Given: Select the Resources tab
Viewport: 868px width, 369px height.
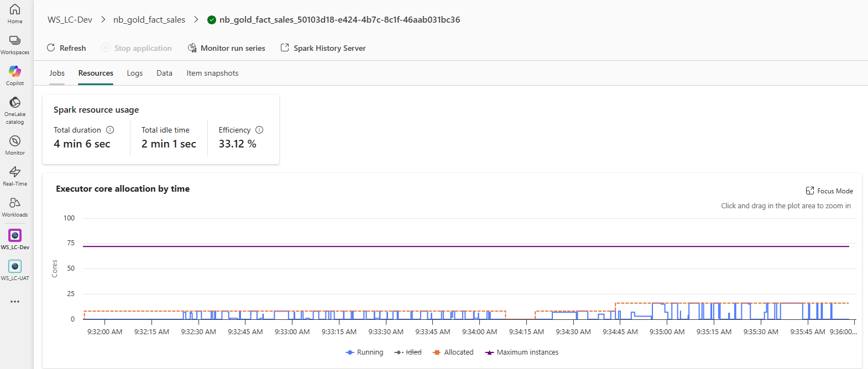Looking at the screenshot, I should (x=96, y=73).
